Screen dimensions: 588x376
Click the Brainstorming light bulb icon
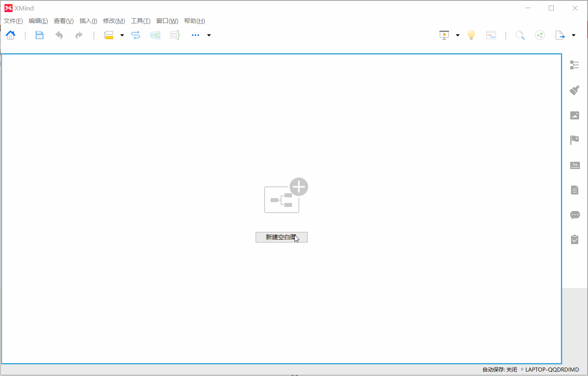pos(471,35)
